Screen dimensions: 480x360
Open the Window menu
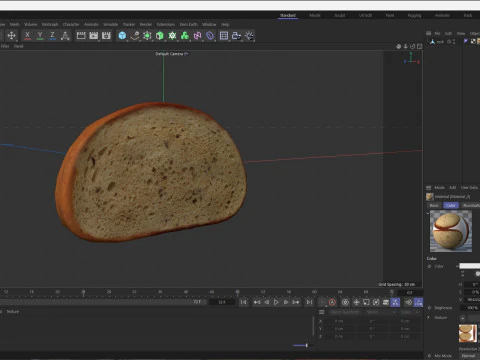tap(209, 24)
